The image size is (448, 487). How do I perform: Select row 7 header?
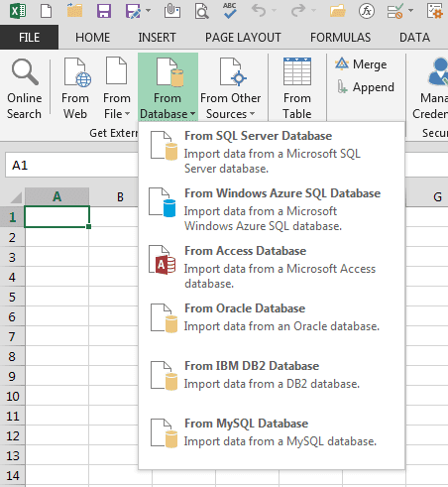(12, 336)
